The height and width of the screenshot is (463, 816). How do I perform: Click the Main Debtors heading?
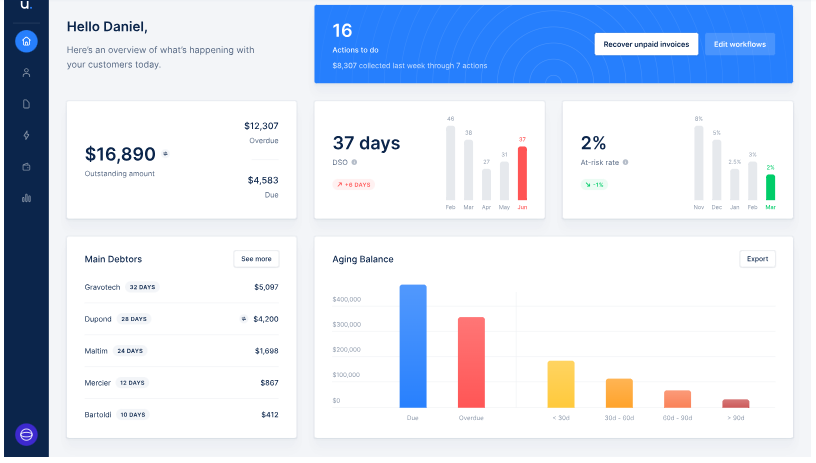[113, 259]
